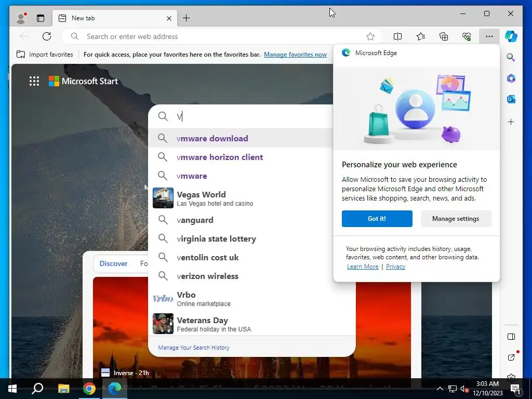Click the back navigation arrow

(24, 36)
